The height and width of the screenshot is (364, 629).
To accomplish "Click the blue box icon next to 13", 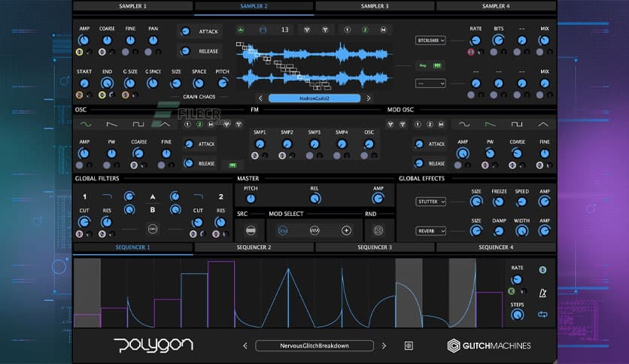I will [x=263, y=29].
